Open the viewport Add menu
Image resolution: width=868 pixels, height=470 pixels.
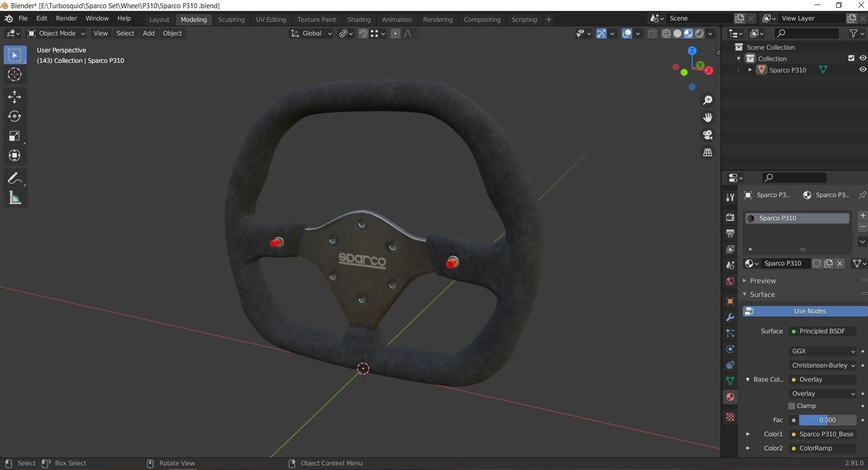[x=148, y=33]
